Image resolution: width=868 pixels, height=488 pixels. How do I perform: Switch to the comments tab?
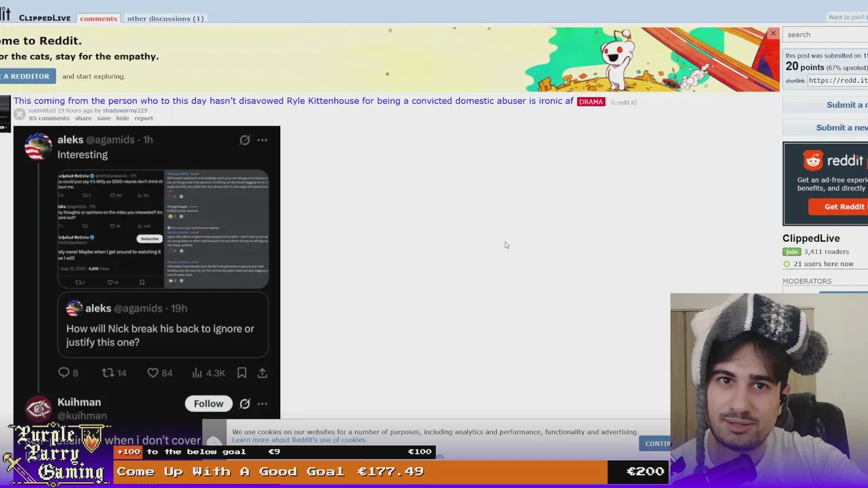[98, 18]
